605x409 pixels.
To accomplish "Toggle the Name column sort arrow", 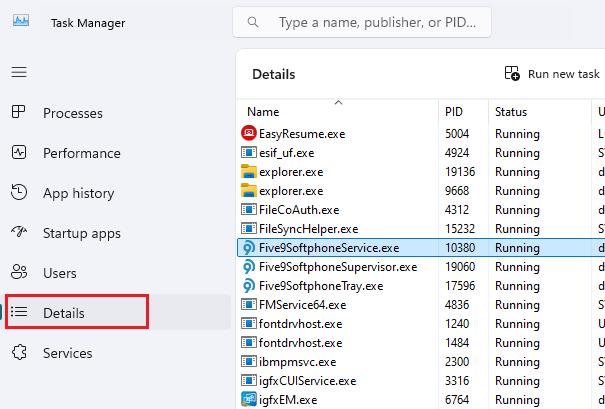I will tap(338, 102).
